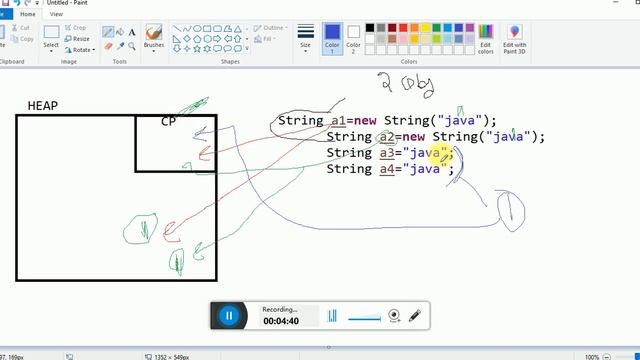The height and width of the screenshot is (360, 640).
Task: Select the Eraser tool
Action: click(x=108, y=46)
